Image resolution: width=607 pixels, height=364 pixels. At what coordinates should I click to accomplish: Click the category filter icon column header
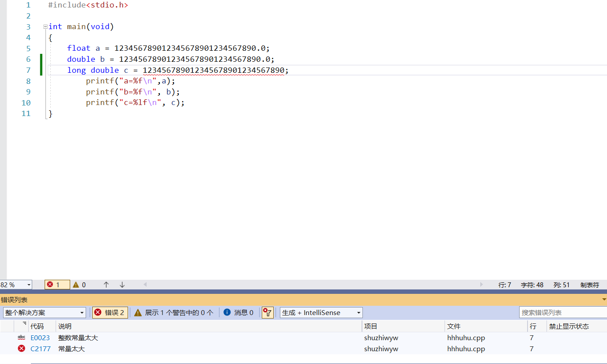point(21,326)
